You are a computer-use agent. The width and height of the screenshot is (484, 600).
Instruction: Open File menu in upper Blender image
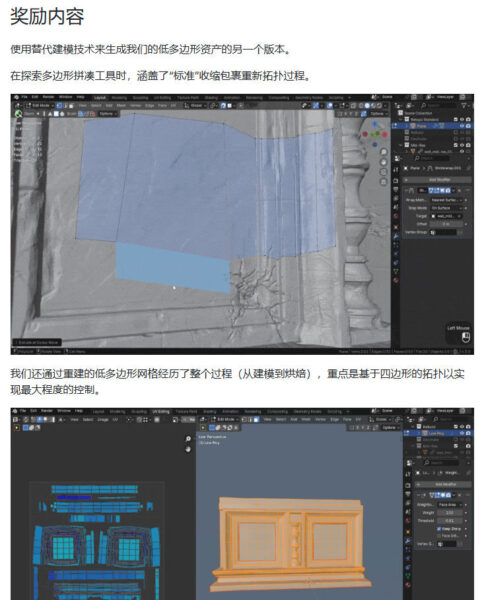point(24,97)
